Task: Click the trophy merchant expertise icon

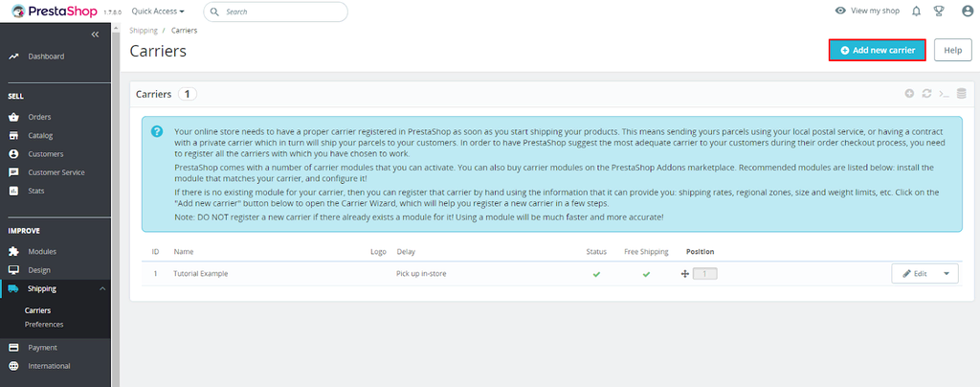Action: tap(939, 11)
